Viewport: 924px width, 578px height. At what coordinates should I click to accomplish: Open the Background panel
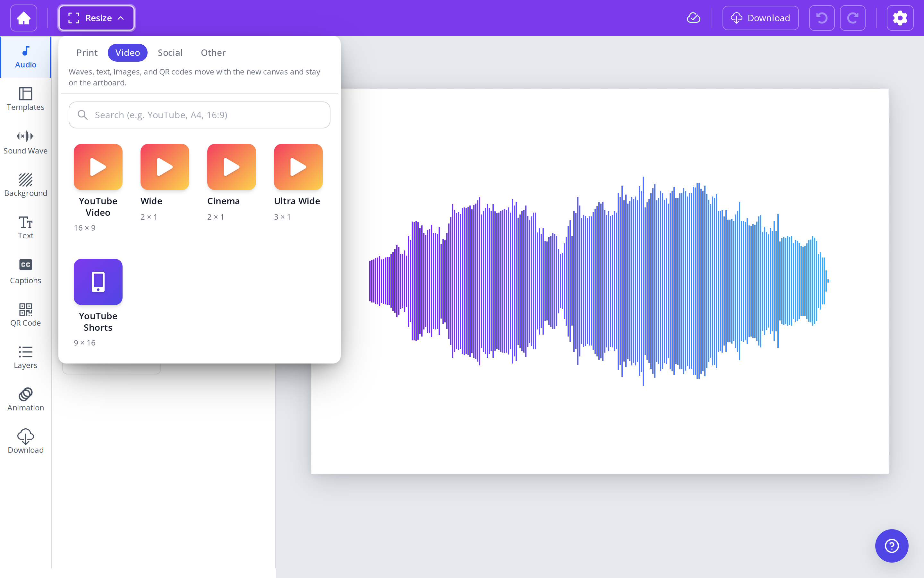(26, 185)
